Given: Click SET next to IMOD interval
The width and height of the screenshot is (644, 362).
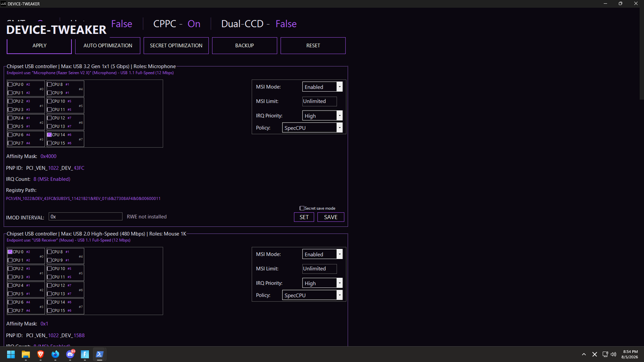Looking at the screenshot, I should pyautogui.click(x=304, y=217).
